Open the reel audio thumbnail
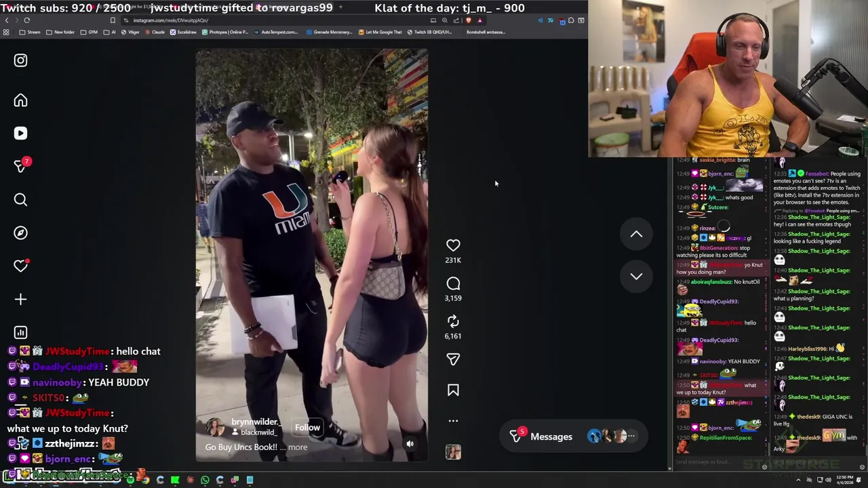This screenshot has width=868, height=488. click(453, 452)
